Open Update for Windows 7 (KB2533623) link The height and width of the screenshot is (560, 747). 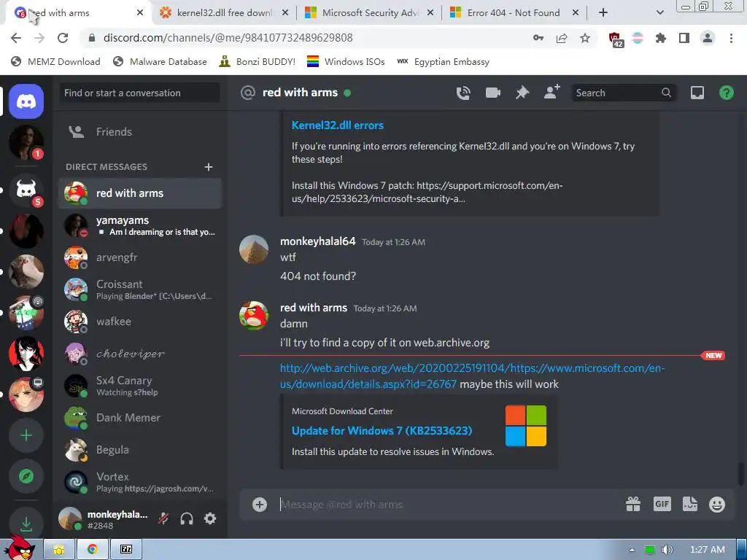click(x=382, y=431)
